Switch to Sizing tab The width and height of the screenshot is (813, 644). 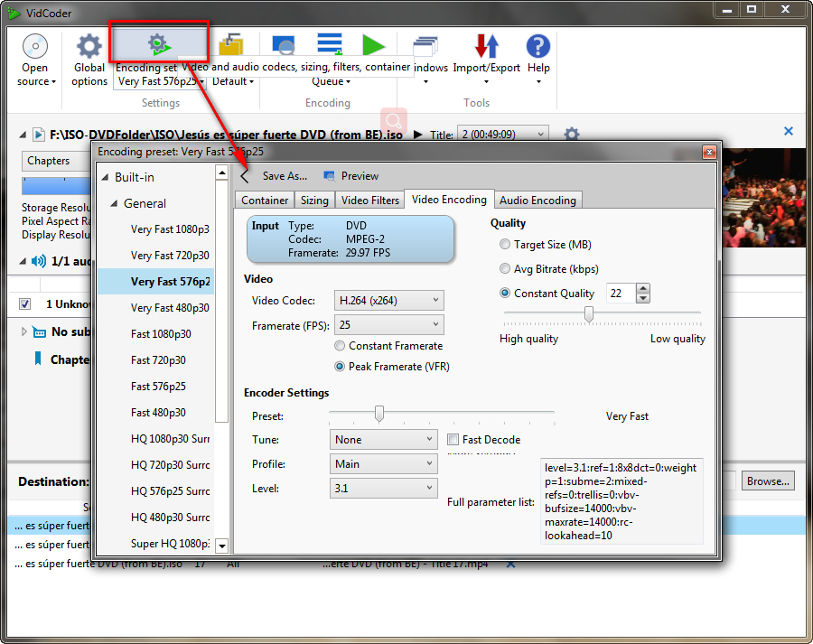314,201
